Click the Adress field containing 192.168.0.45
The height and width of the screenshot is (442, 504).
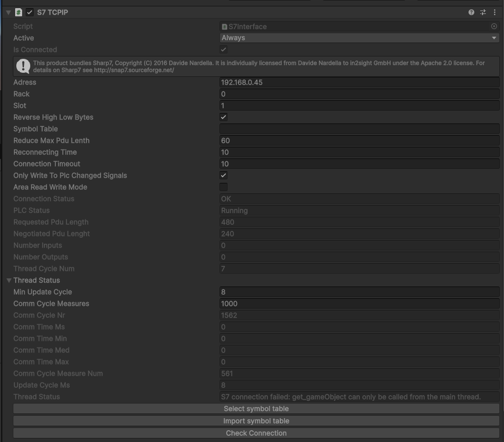[x=359, y=82]
